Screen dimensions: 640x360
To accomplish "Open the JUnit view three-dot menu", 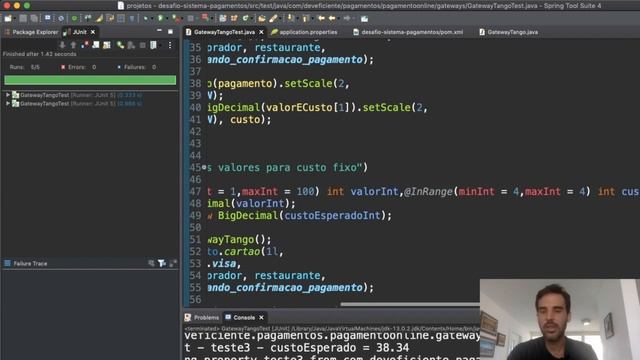I will click(170, 45).
